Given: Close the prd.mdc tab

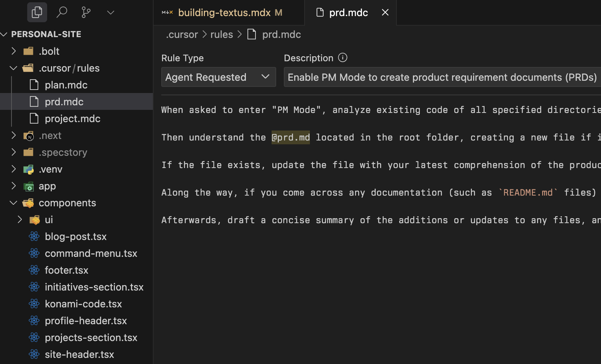Looking at the screenshot, I should tap(385, 12).
